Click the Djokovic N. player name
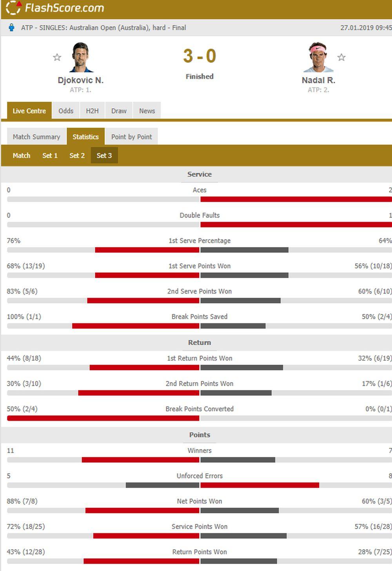392x571 pixels. 80,80
